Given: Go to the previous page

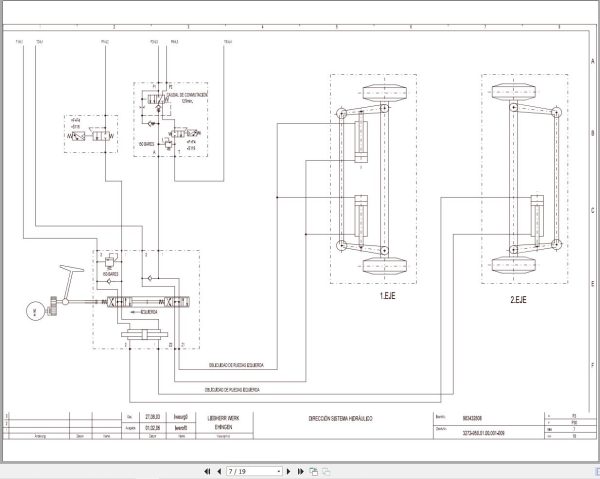Looking at the screenshot, I should coord(219,471).
